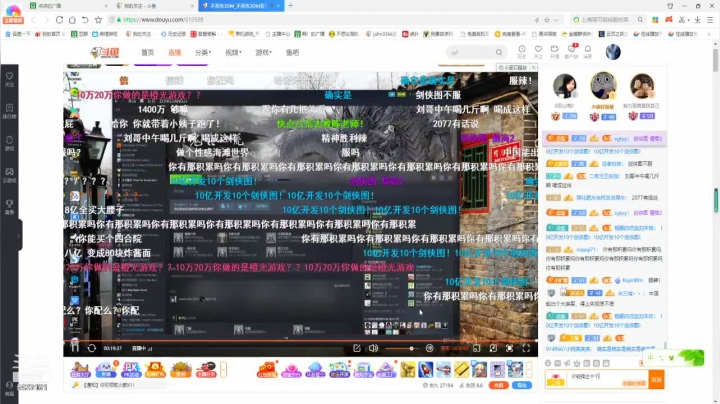Focus the chat message input field

(x=608, y=380)
